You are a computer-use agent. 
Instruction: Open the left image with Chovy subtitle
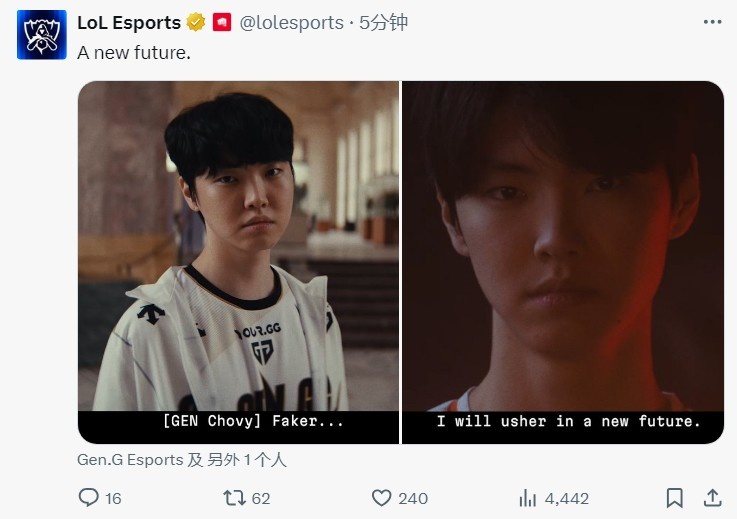click(238, 262)
